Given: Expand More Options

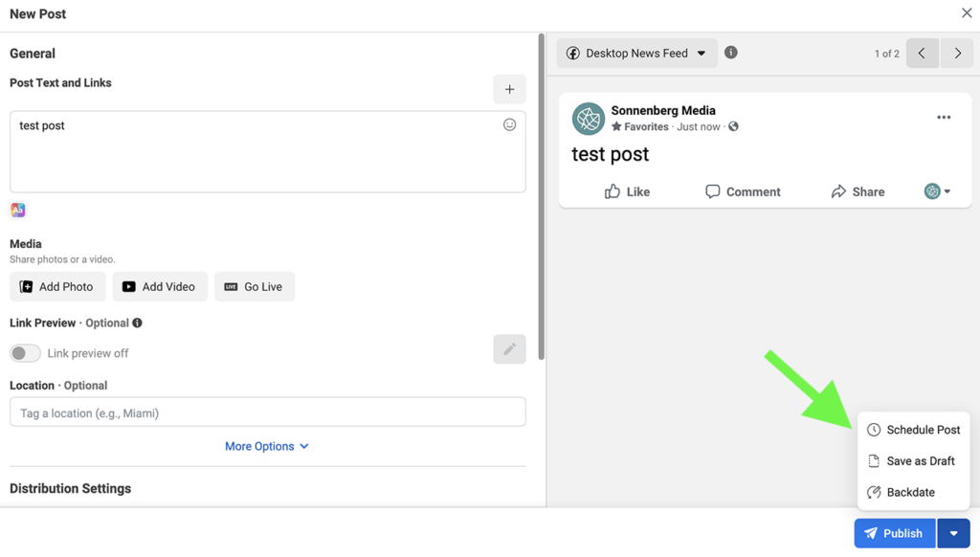Looking at the screenshot, I should tap(267, 446).
